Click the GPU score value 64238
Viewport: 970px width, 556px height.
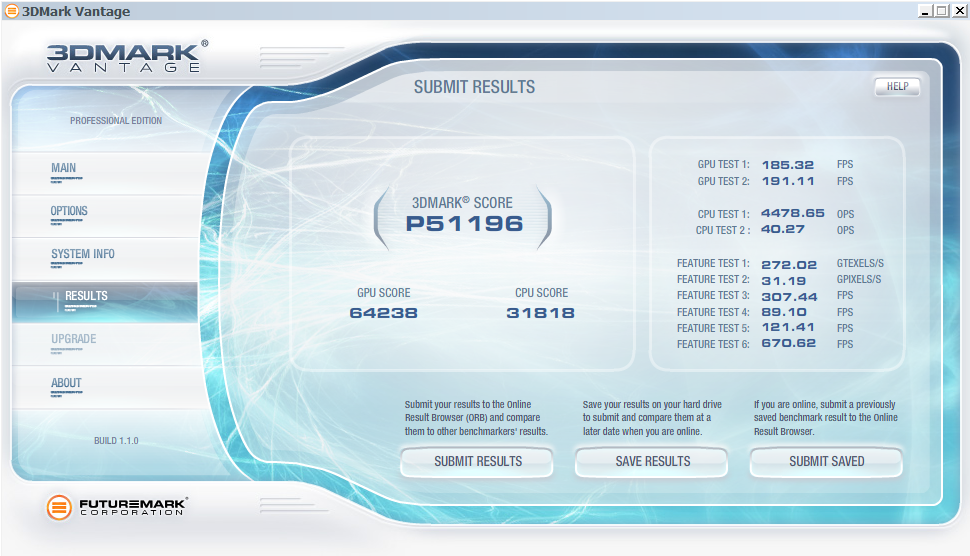[384, 314]
